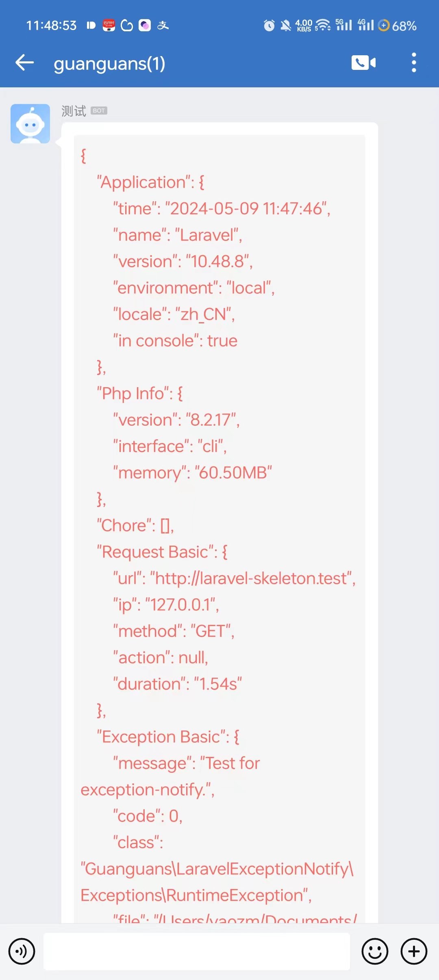
Task: Focus the message input field
Action: tap(197, 951)
